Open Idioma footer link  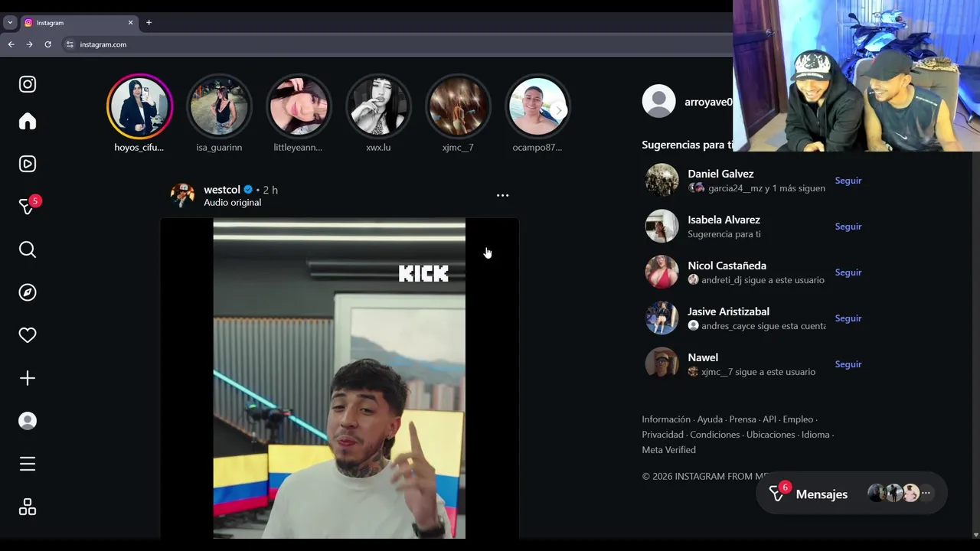(x=815, y=435)
